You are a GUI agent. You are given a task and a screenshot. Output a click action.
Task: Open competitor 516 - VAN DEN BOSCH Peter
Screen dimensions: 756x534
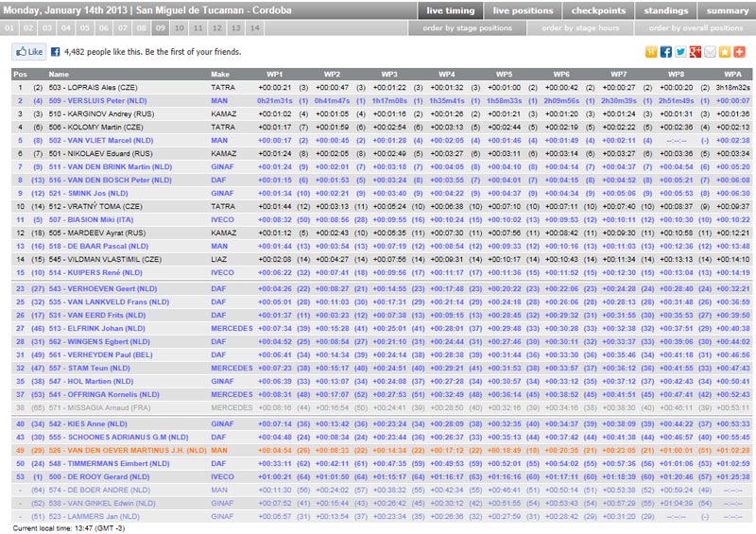110,180
